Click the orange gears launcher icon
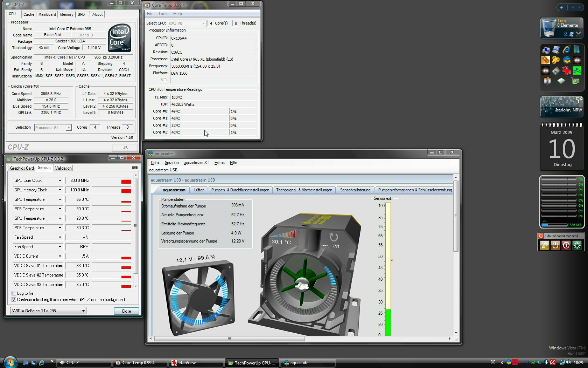The image size is (588, 368). (546, 60)
